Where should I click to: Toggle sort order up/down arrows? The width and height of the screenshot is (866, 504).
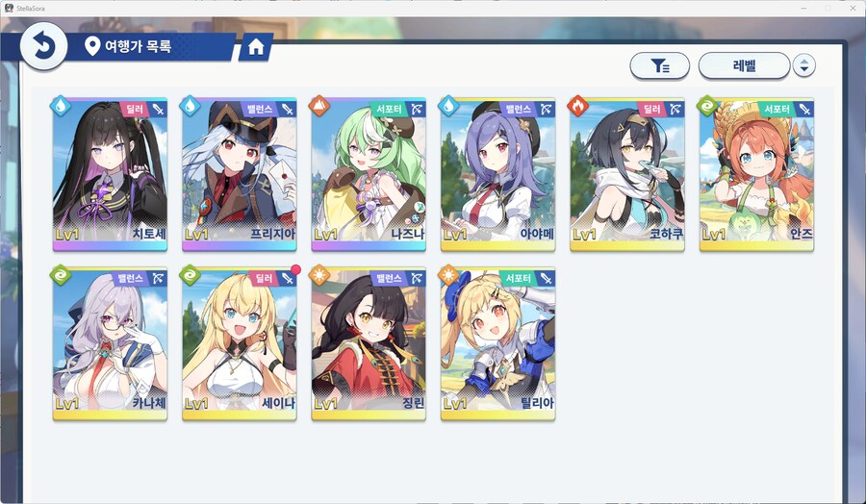click(x=803, y=66)
